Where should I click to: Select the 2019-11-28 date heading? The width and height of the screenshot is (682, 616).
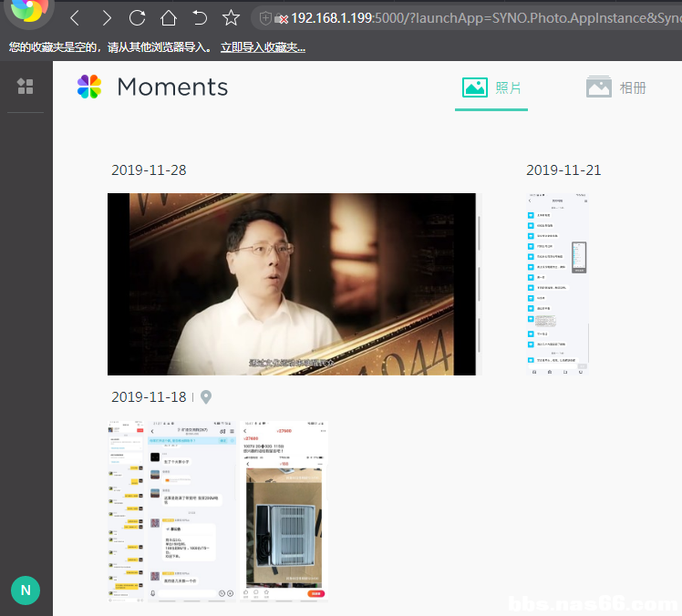(x=149, y=170)
